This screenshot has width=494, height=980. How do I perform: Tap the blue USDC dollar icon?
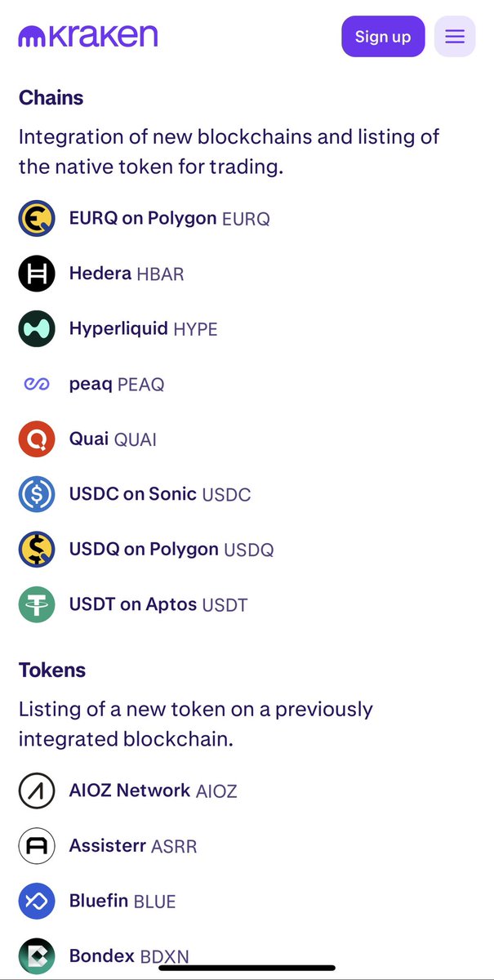pos(37,494)
